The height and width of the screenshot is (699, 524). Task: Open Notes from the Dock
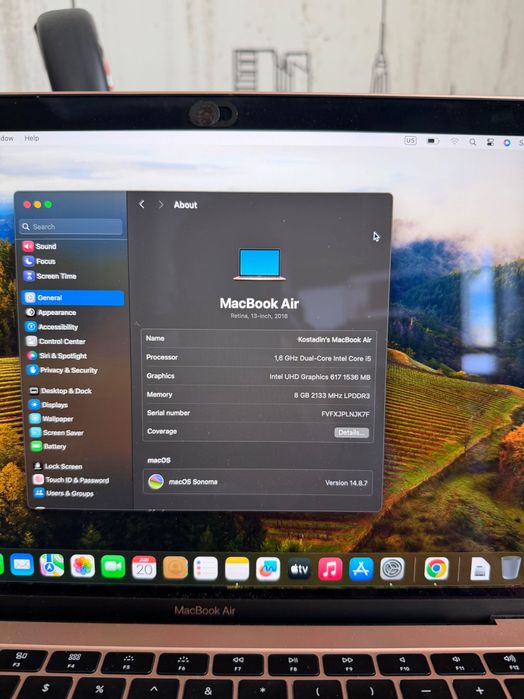click(237, 569)
